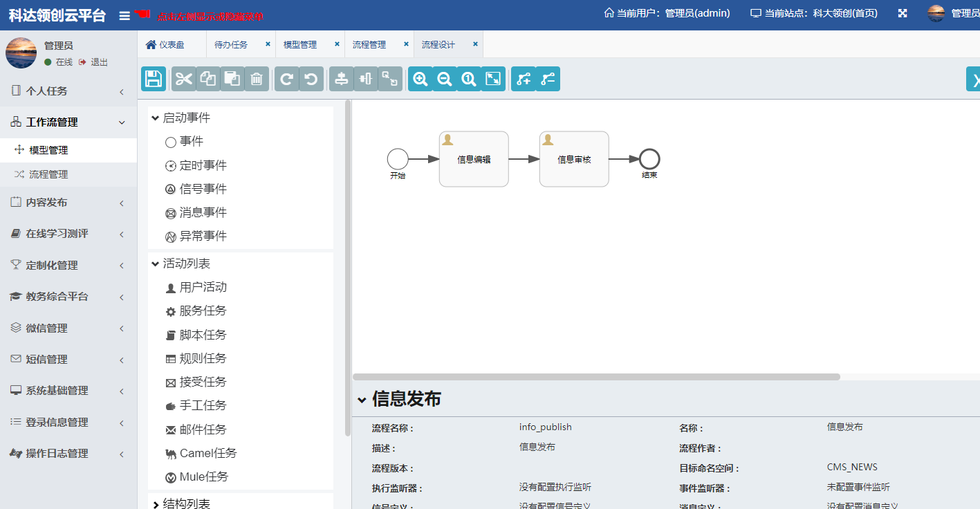980x509 pixels.
Task: Select the 脚本任务 script task palette item
Action: tap(196, 335)
